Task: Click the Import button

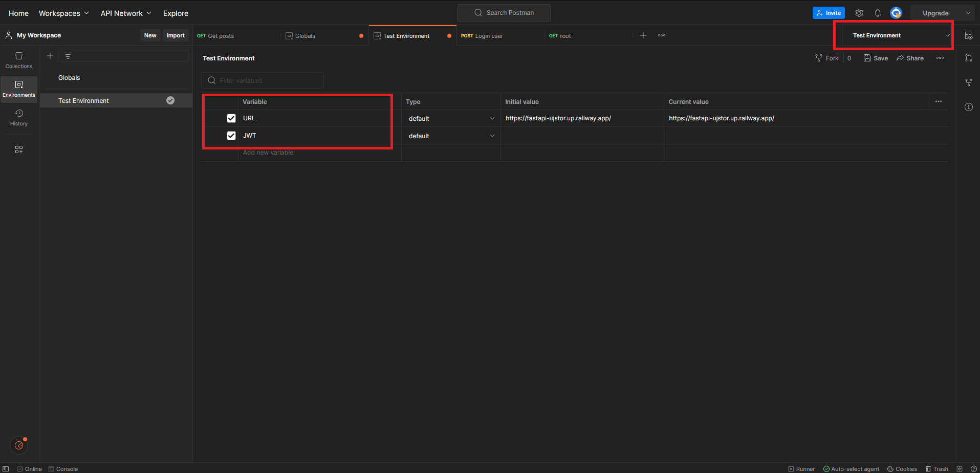Action: (x=176, y=35)
